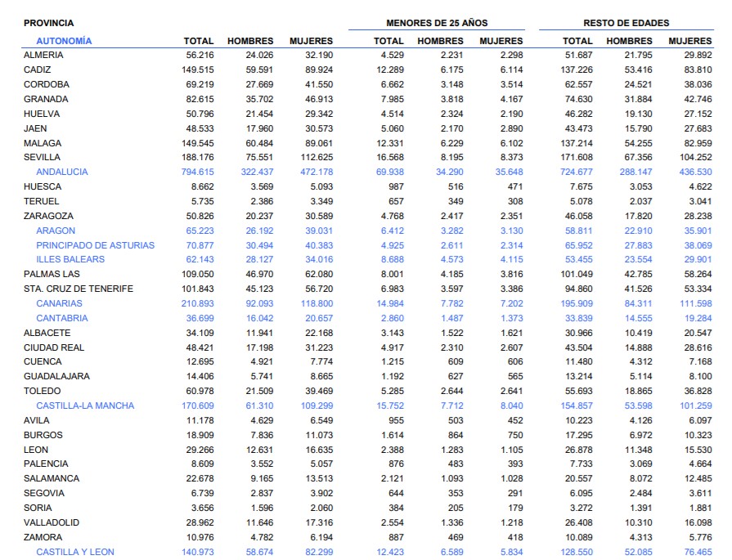Screen dimensions: 732x560
Task: Select the RESTO DE EDADES group header
Action: (x=626, y=23)
